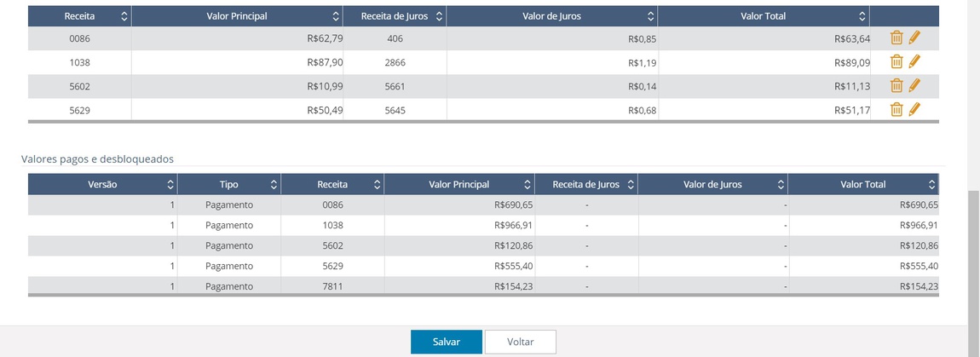980x357 pixels.
Task: Click the Voltar button
Action: (x=521, y=342)
